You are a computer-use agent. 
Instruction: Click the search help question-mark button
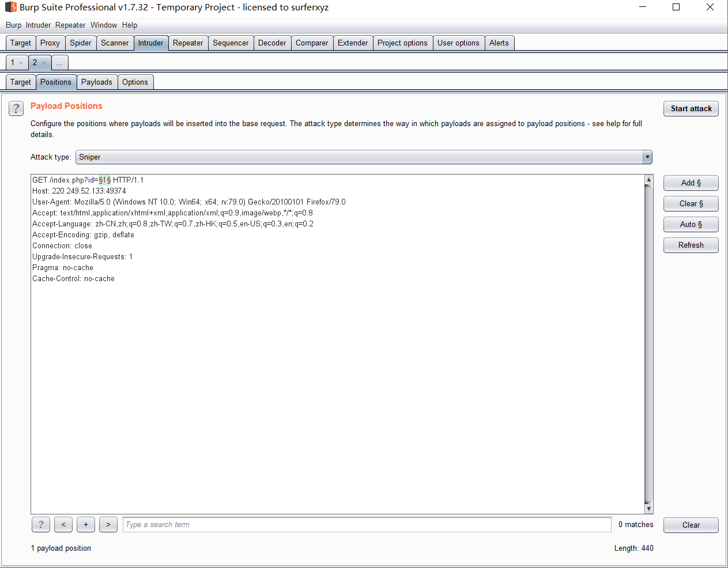[40, 525]
